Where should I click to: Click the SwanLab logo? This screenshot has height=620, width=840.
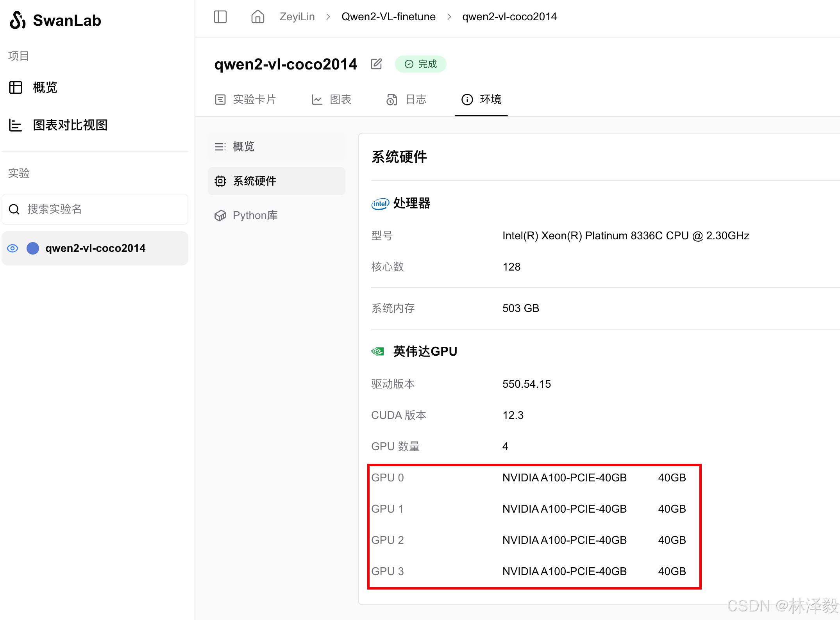click(55, 20)
